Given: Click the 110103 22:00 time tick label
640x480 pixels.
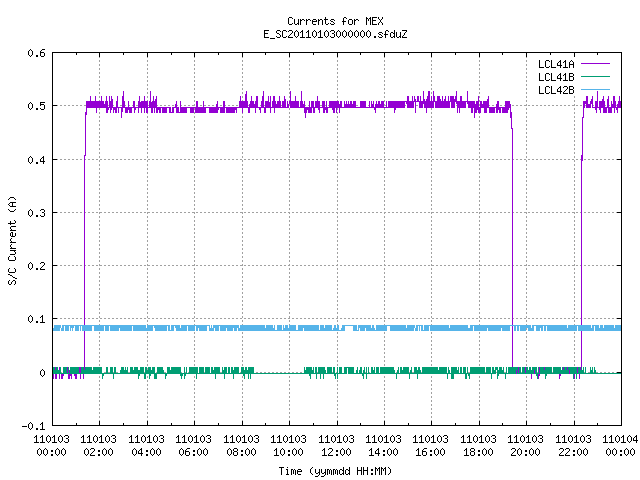Looking at the screenshot, I should pos(573,446).
